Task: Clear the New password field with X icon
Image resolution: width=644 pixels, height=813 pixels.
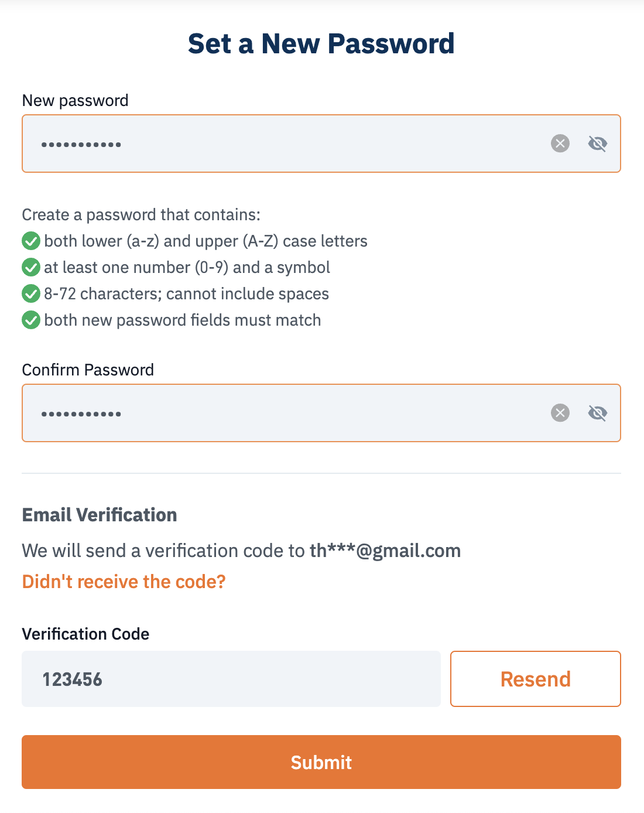Action: pos(560,144)
